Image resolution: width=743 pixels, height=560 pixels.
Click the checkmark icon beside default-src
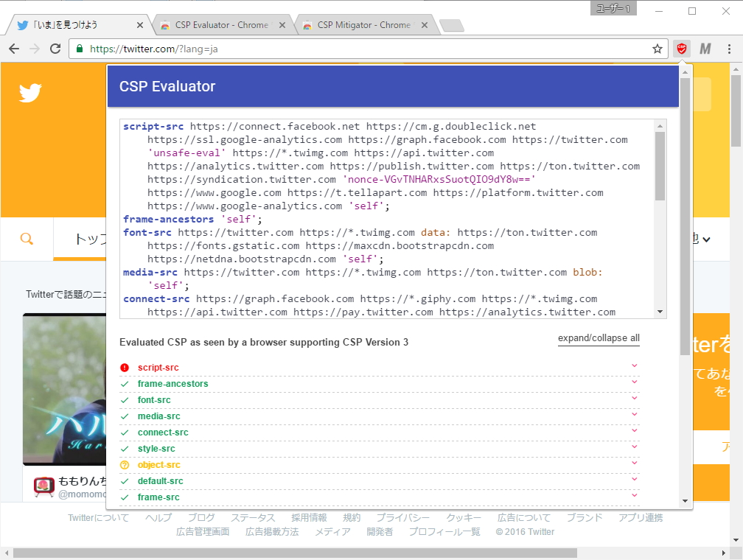(x=125, y=481)
